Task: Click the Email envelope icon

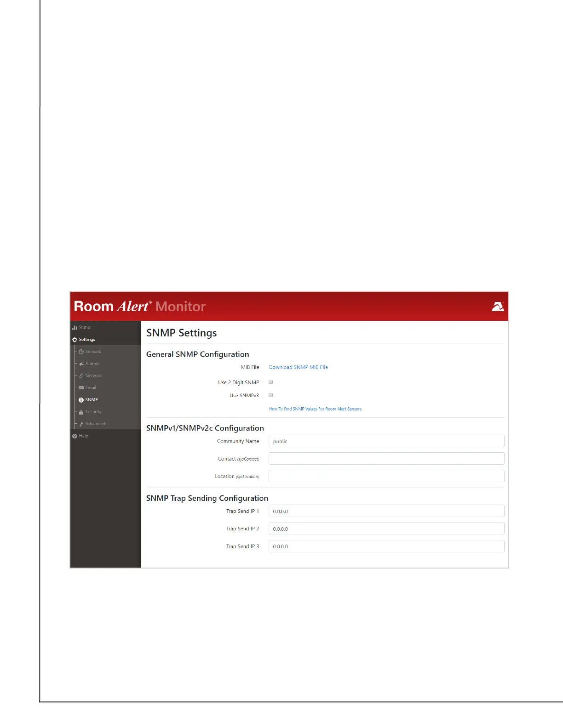Action: pyautogui.click(x=81, y=388)
